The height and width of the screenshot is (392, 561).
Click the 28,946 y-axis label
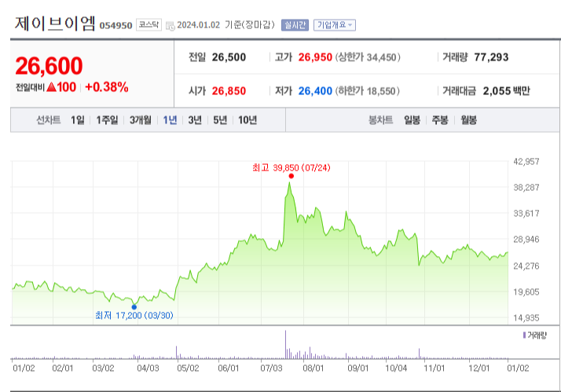point(526,240)
